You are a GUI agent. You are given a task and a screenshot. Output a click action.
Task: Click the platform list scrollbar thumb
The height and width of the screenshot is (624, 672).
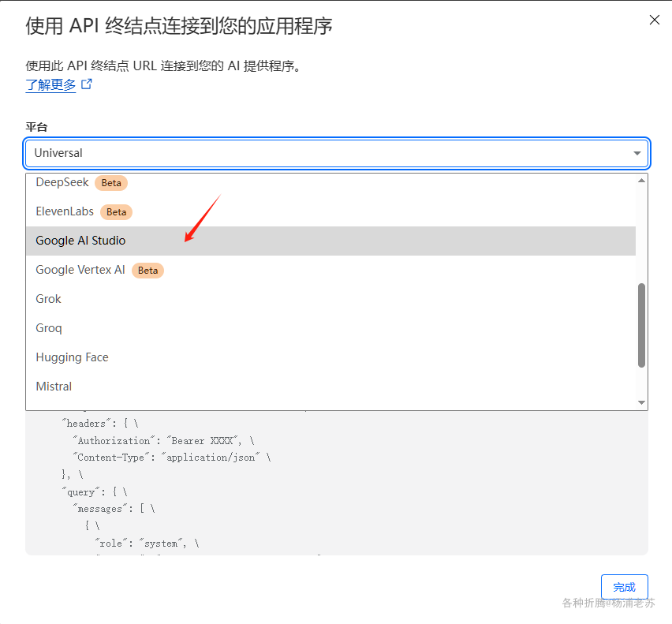coord(641,325)
